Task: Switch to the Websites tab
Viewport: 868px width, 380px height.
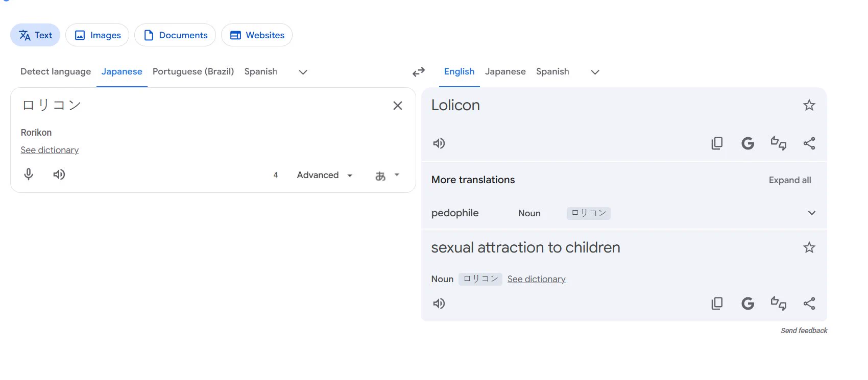Action: click(x=257, y=35)
